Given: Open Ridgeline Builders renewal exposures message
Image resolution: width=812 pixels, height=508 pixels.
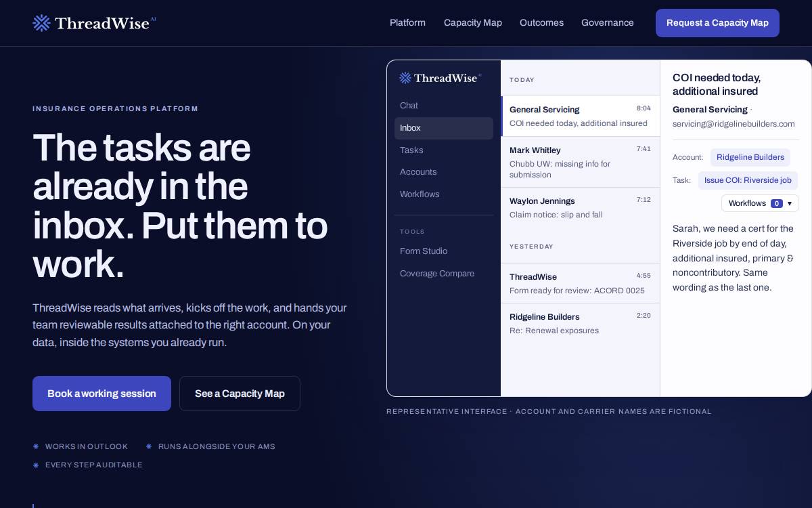Looking at the screenshot, I should 580,323.
